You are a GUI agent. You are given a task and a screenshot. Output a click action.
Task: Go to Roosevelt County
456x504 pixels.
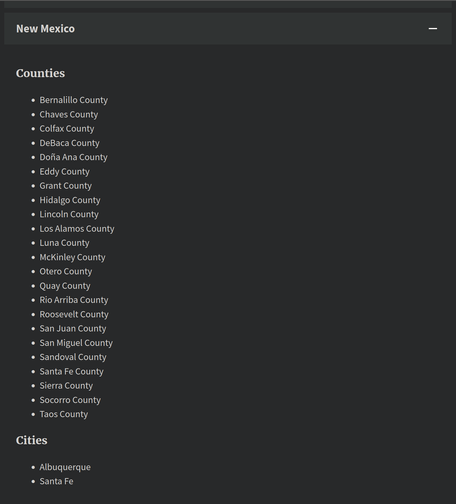click(x=74, y=314)
